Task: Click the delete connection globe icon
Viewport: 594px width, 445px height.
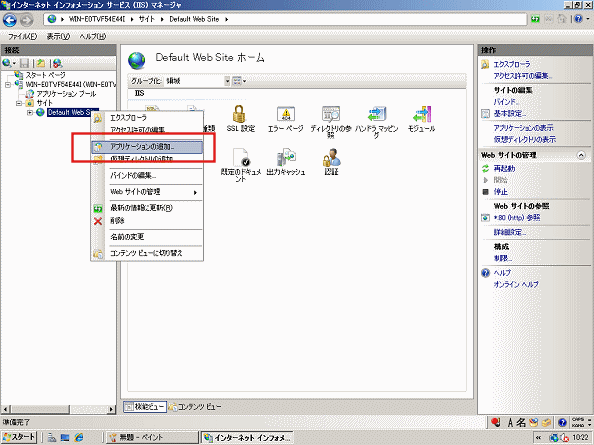Action: 58,63
